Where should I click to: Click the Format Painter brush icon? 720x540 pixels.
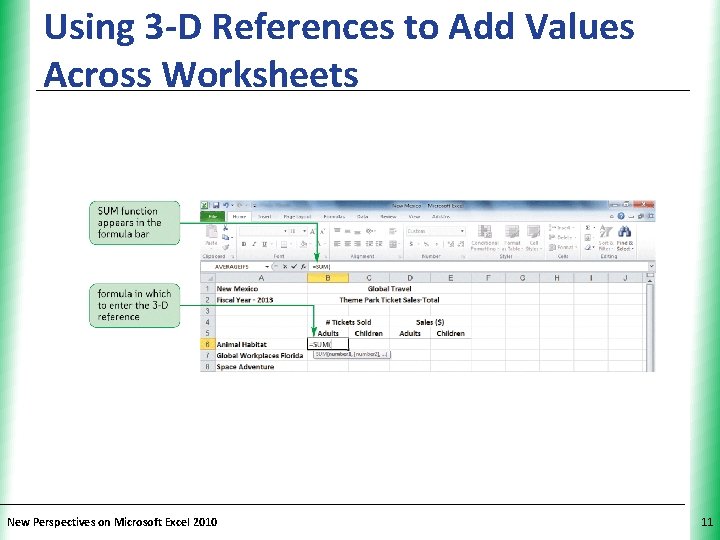pos(225,247)
